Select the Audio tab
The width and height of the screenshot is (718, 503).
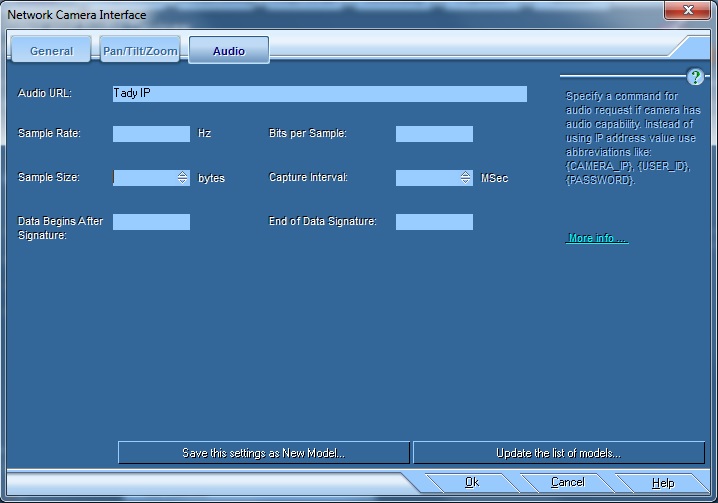pyautogui.click(x=229, y=50)
